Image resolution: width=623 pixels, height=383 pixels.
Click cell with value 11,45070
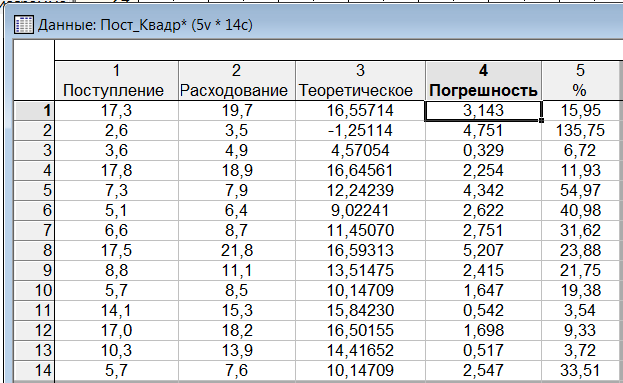coord(360,230)
